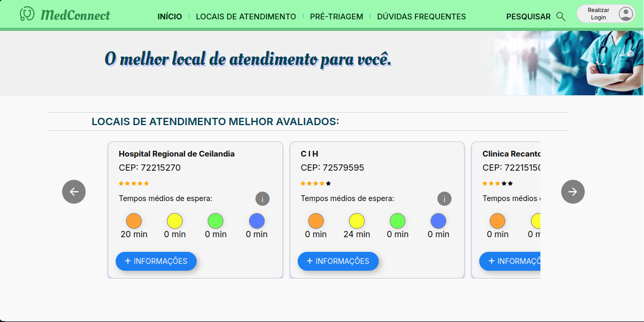Open the PRÉ-TRIAGEM menu item
Image resolution: width=644 pixels, height=322 pixels.
point(336,17)
